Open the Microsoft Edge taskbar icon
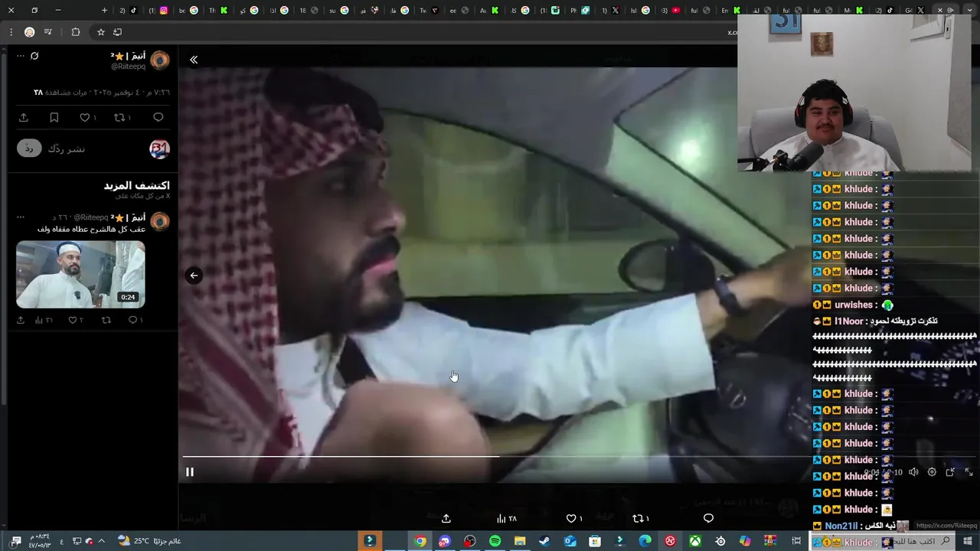Image resolution: width=980 pixels, height=551 pixels. (645, 541)
